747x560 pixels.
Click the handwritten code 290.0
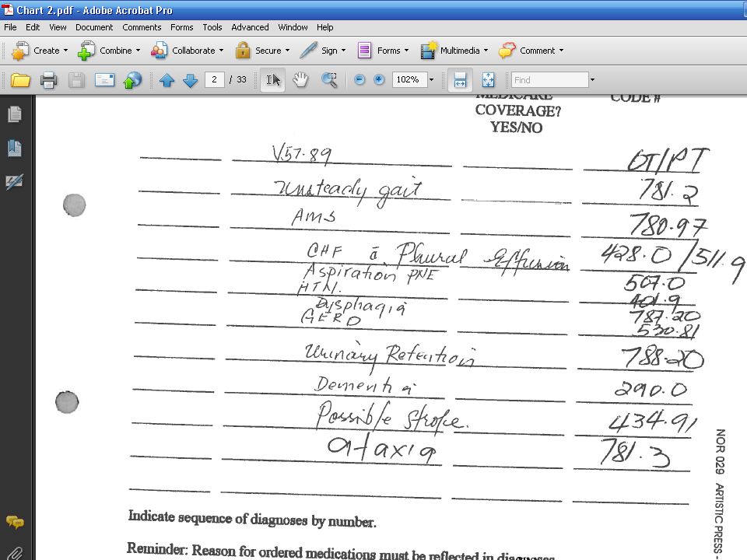[x=651, y=390]
